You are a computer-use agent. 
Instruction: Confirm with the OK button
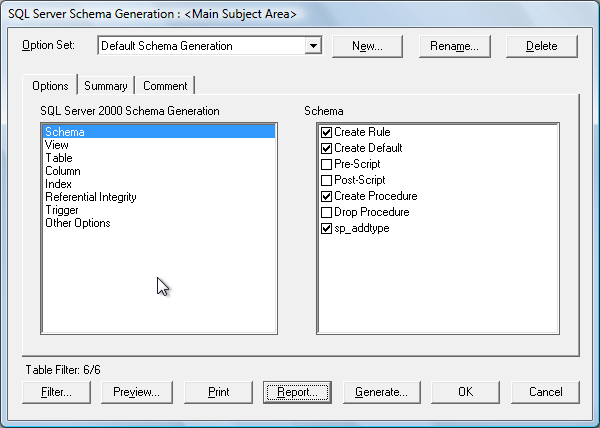point(465,392)
